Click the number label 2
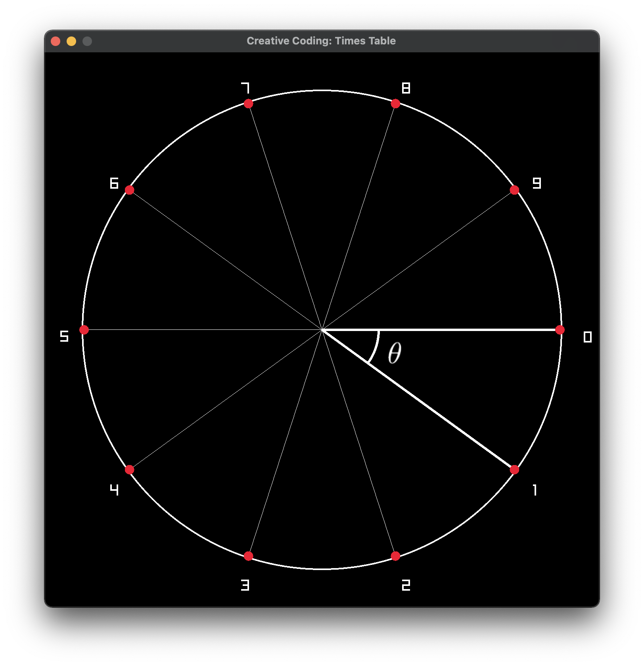This screenshot has width=644, height=666. 406,585
